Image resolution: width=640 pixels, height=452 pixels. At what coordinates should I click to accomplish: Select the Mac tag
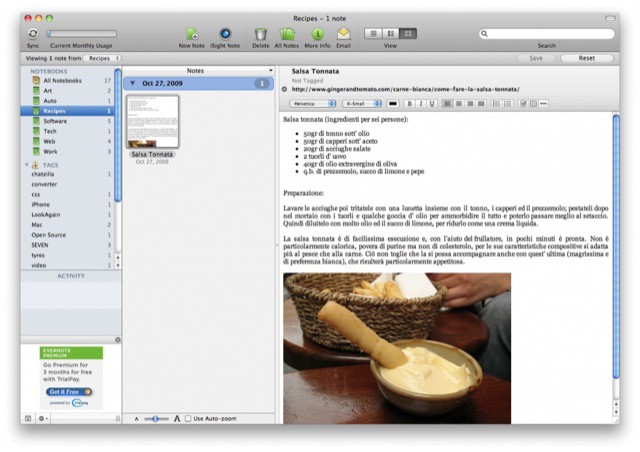(x=37, y=225)
